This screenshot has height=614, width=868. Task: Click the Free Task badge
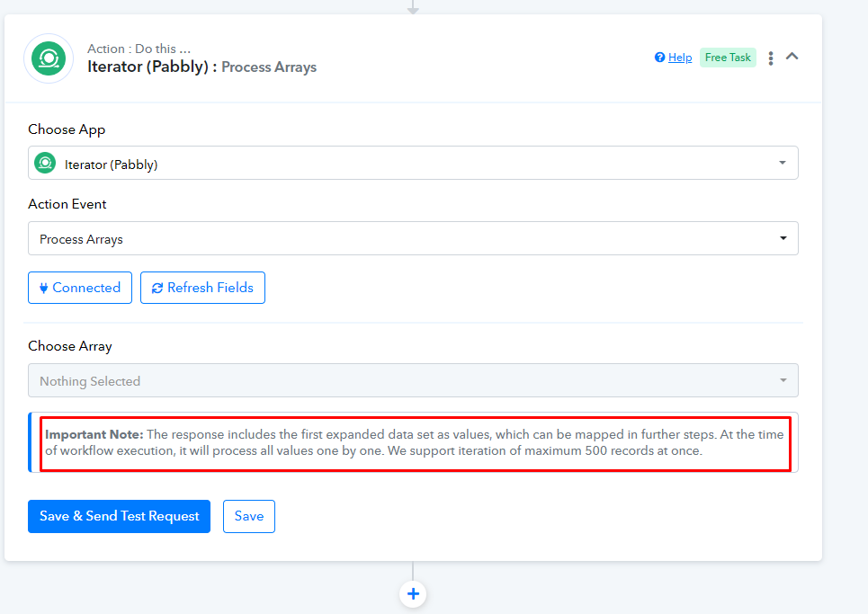pos(728,58)
